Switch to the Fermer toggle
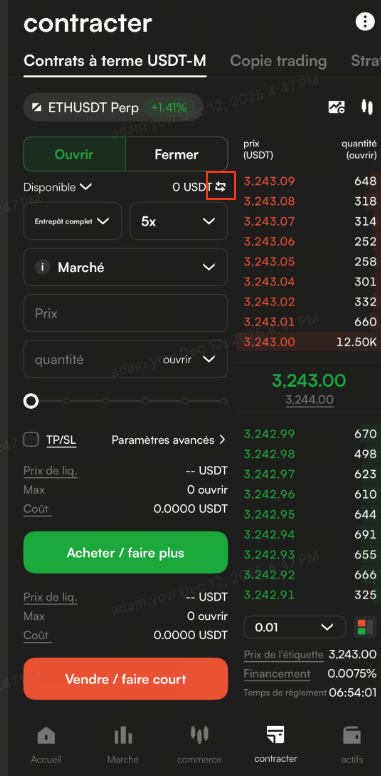Image resolution: width=381 pixels, height=776 pixels. click(177, 154)
